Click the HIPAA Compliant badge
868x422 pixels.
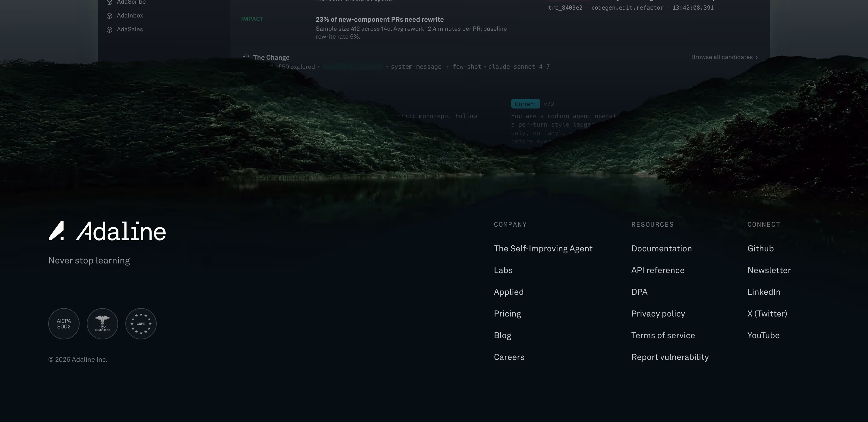pyautogui.click(x=102, y=323)
